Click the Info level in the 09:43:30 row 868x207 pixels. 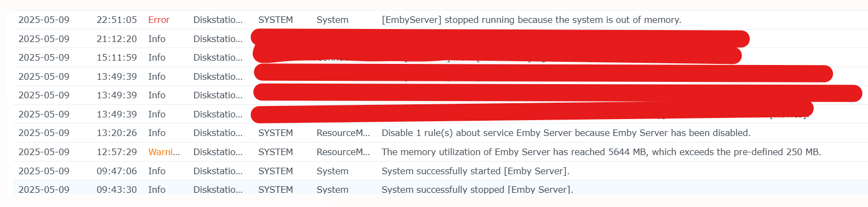coord(156,190)
